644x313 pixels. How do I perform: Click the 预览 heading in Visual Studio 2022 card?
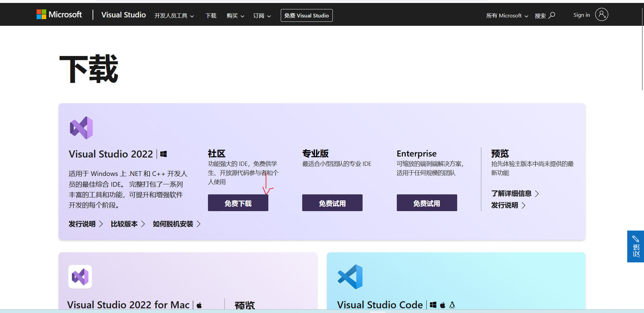tap(500, 153)
